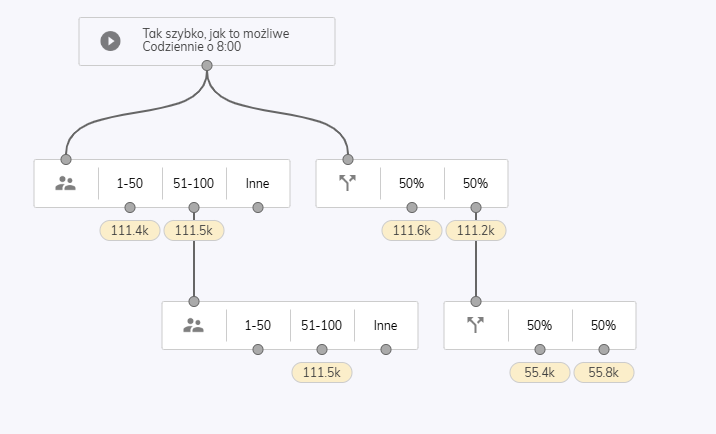Click the output connector under the start node
This screenshot has width=716, height=434.
click(207, 66)
